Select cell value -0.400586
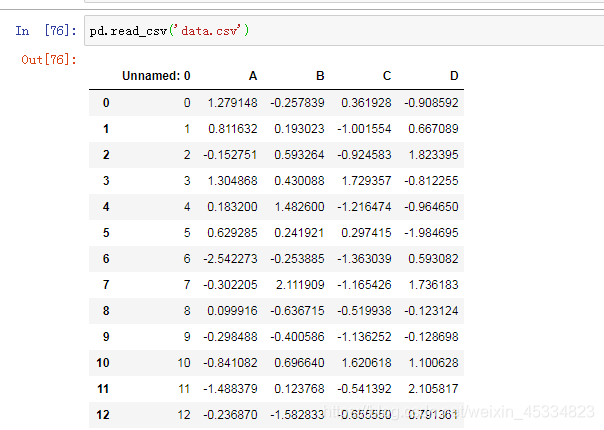 point(297,337)
